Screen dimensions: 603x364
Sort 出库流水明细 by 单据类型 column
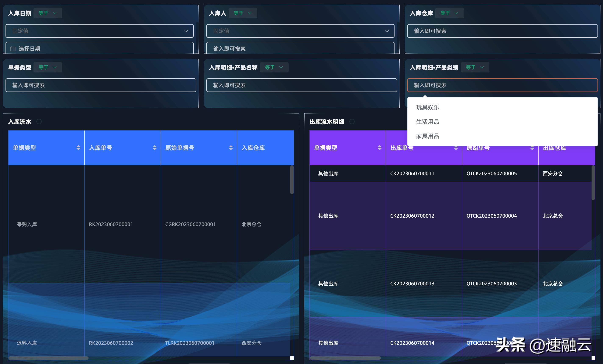[379, 148]
